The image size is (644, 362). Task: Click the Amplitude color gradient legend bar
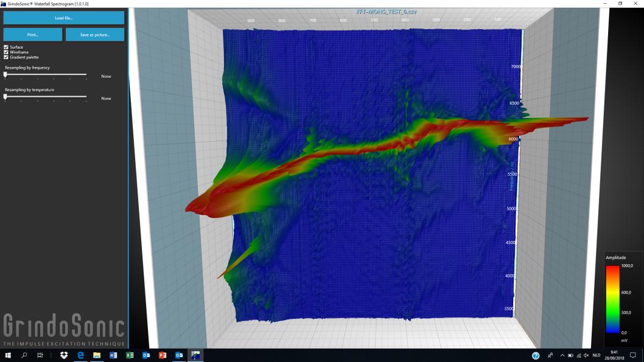pos(613,299)
